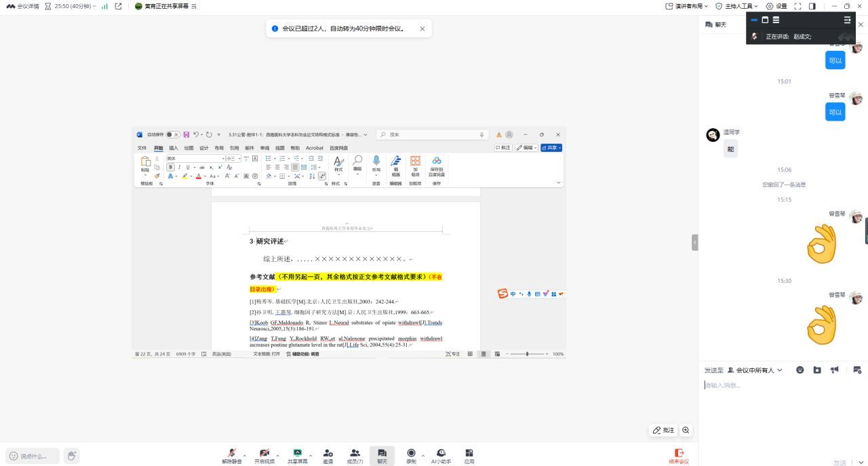Click network signal strength icon
Screen dimensions: 868x466
104,6
